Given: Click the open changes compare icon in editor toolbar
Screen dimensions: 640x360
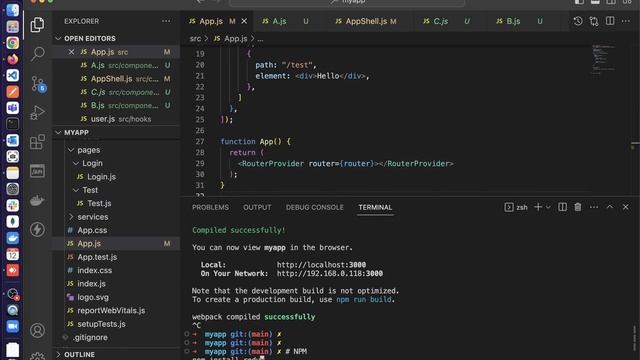Looking at the screenshot, I should [594, 21].
